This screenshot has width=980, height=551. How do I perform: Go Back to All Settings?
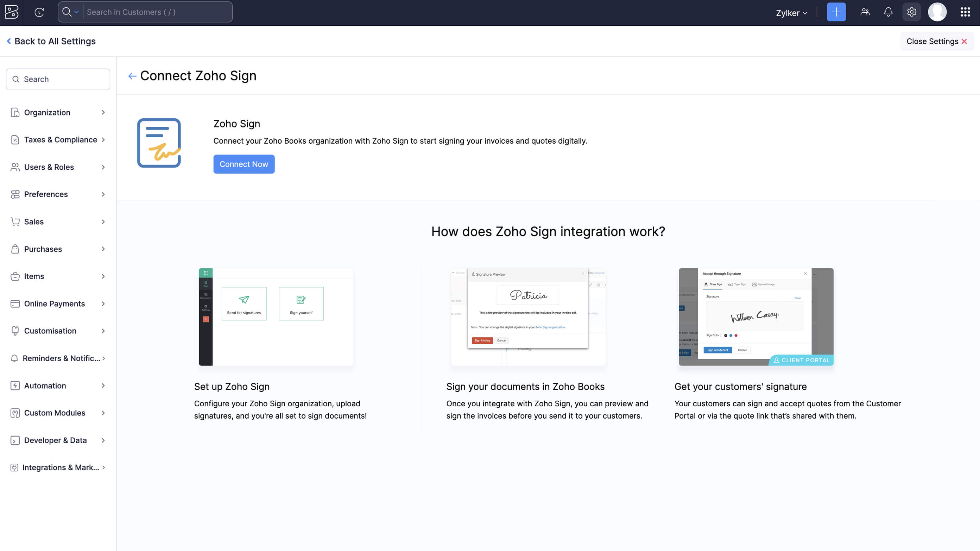click(52, 41)
